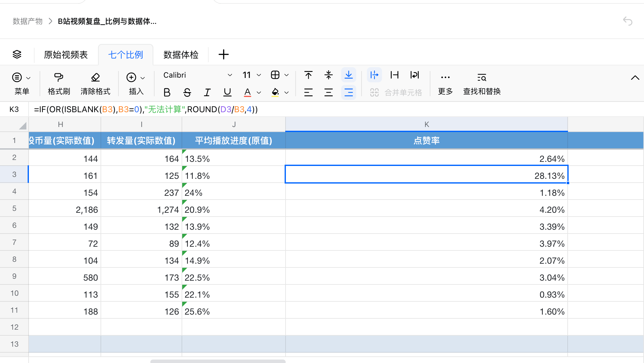Align cell content to top
The image size is (644, 363).
point(308,75)
